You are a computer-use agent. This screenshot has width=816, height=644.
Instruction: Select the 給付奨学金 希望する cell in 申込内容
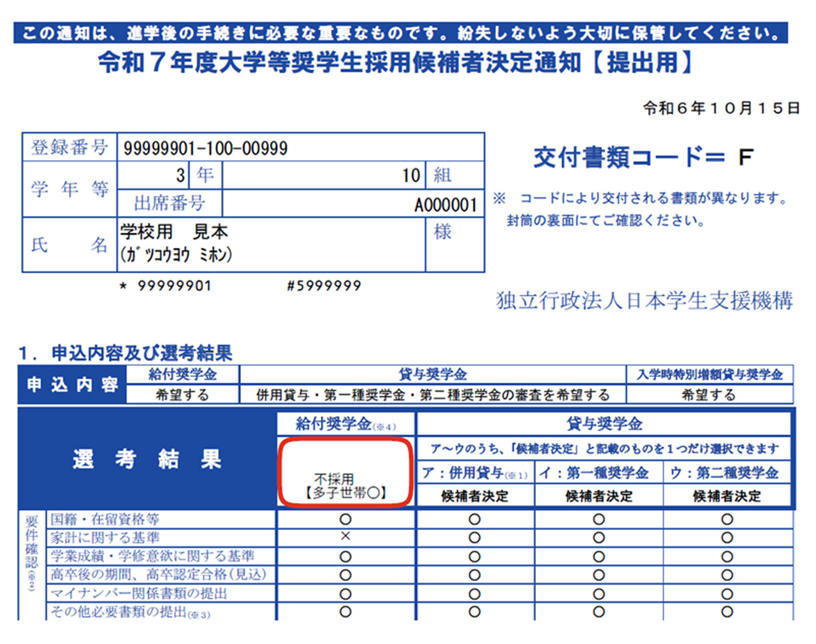pyautogui.click(x=182, y=395)
